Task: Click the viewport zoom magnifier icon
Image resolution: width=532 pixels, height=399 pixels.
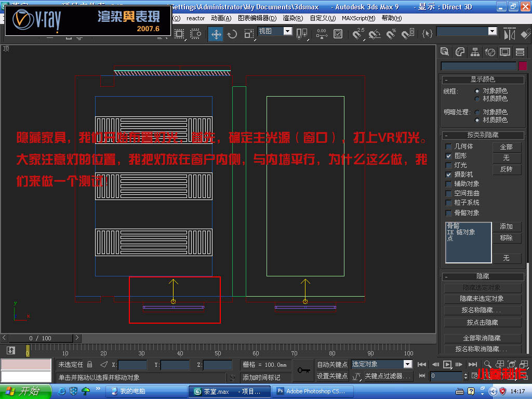Action: [487, 364]
